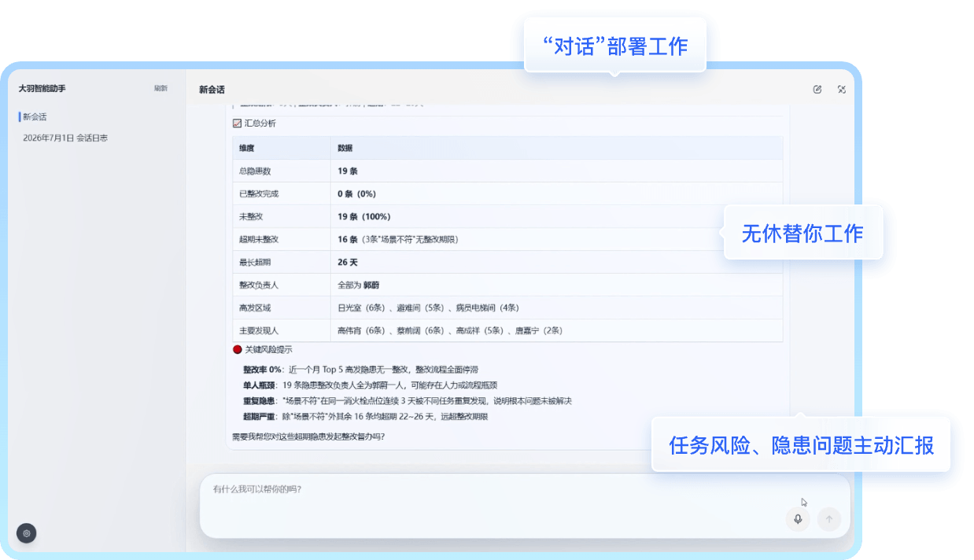
Task: Click the 关键风险提示 heading text
Action: point(268,349)
